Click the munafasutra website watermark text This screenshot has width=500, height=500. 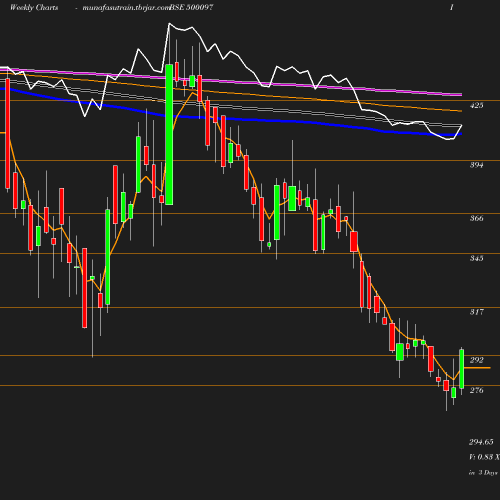[x=126, y=7]
